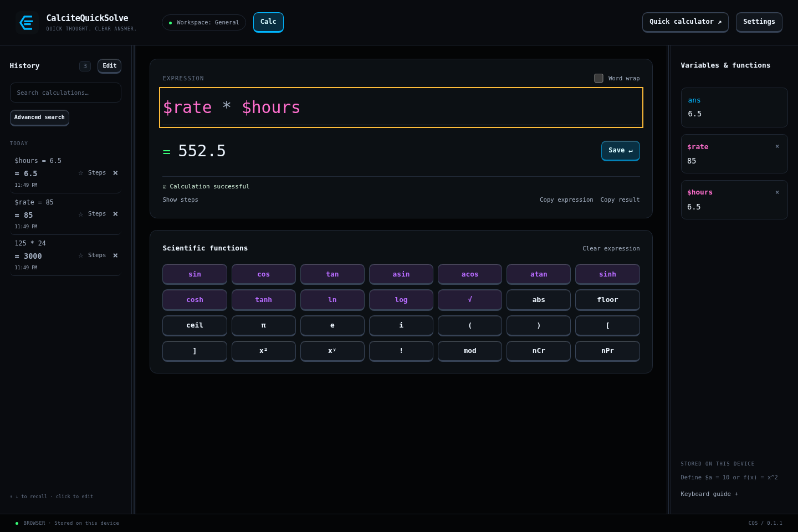Delete the $rate = 85 history entry
The width and height of the screenshot is (798, 532).
tap(115, 214)
